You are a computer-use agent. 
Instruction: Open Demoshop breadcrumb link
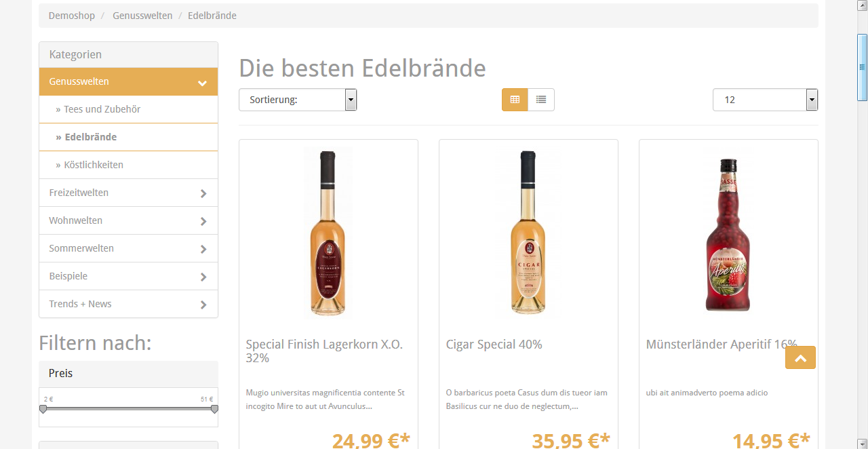coord(72,16)
